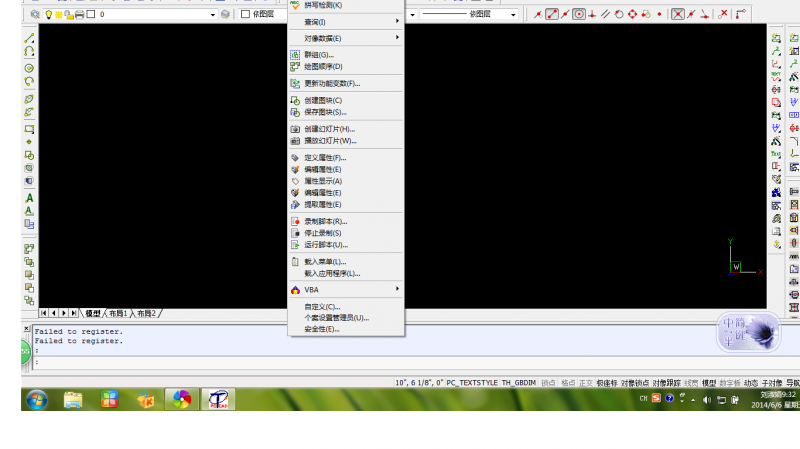Click the 停止录制(S) stop icon
The width and height of the screenshot is (800, 449).
295,233
